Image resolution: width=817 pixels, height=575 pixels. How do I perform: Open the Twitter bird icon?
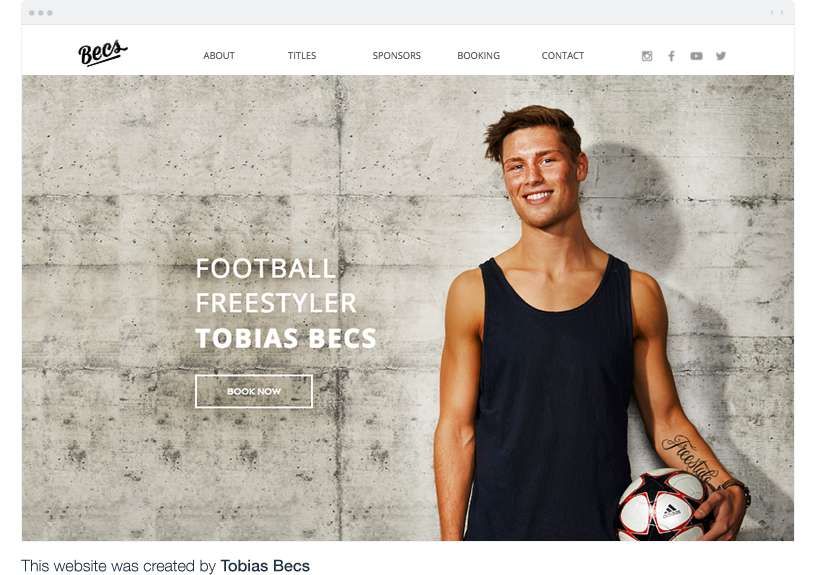pyautogui.click(x=721, y=56)
